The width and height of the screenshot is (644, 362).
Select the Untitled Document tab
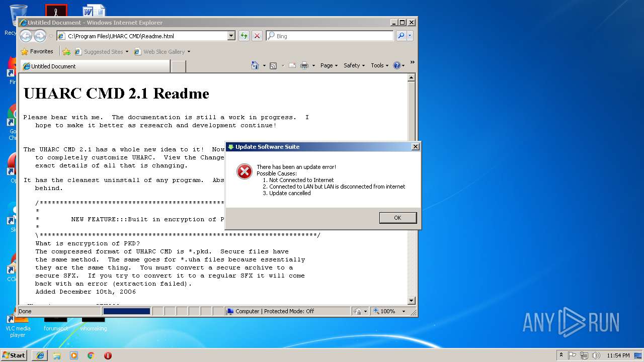tap(96, 66)
